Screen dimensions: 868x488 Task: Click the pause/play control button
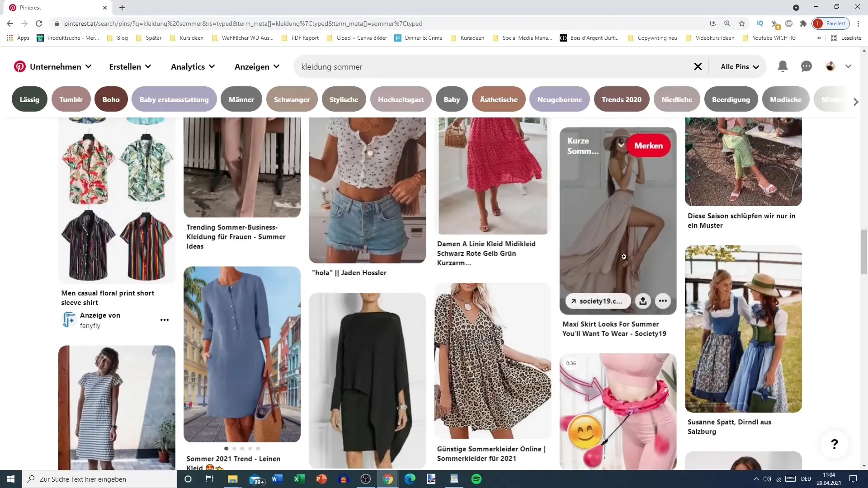pos(834,23)
